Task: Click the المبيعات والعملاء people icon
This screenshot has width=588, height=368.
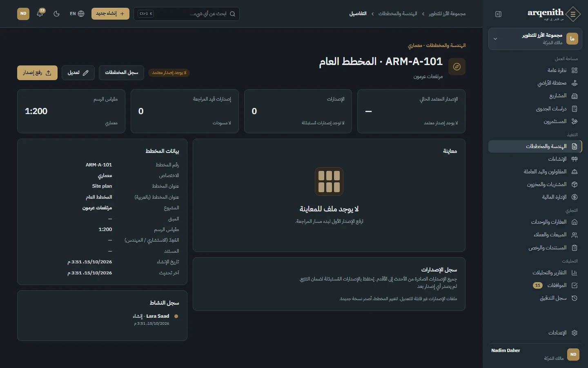Action: point(575,235)
